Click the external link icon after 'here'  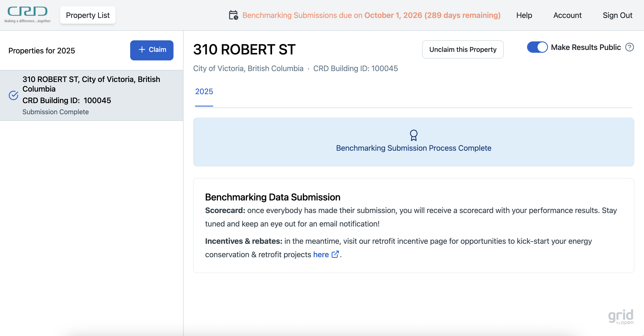[x=335, y=254]
